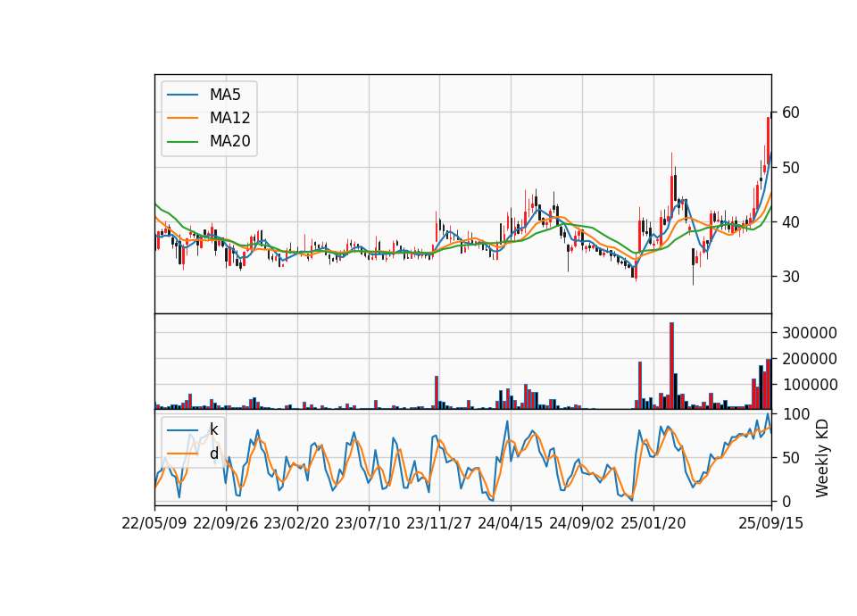Click the green MA20 legend line sample
The width and height of the screenshot is (857, 616).
(182, 141)
